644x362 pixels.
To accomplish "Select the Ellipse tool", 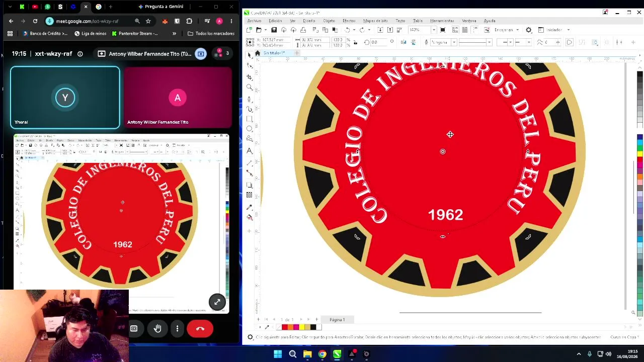I will coord(250,129).
